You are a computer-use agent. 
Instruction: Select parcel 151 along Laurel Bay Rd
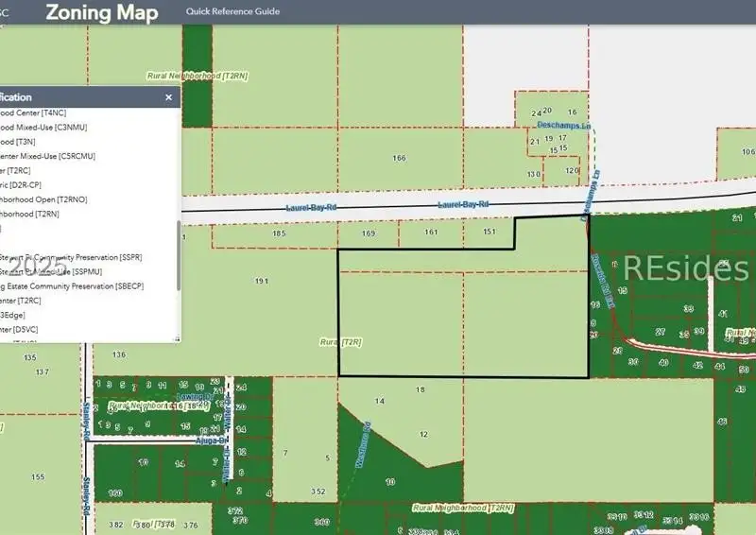[489, 232]
